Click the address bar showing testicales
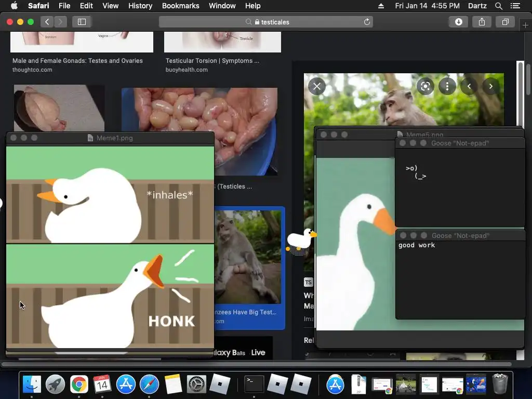The image size is (532, 399). click(266, 22)
